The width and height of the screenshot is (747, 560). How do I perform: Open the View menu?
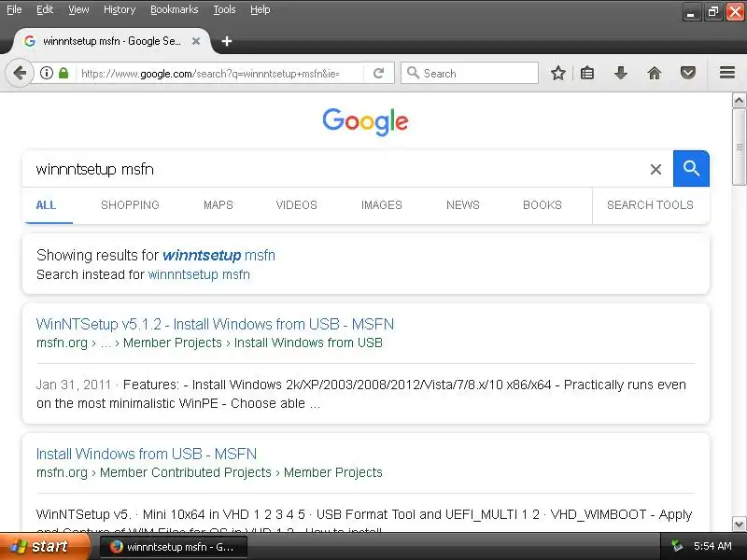78,9
